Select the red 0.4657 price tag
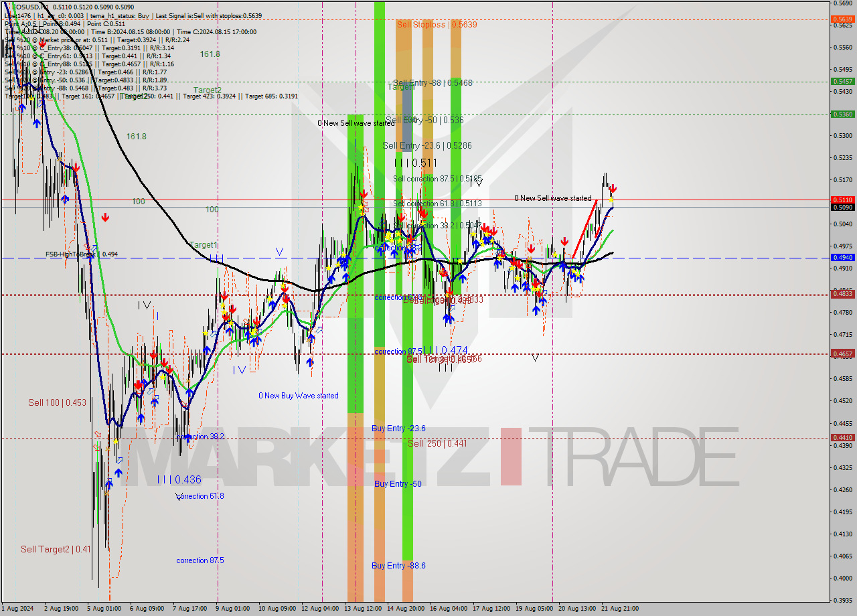857x616 pixels. 842,353
